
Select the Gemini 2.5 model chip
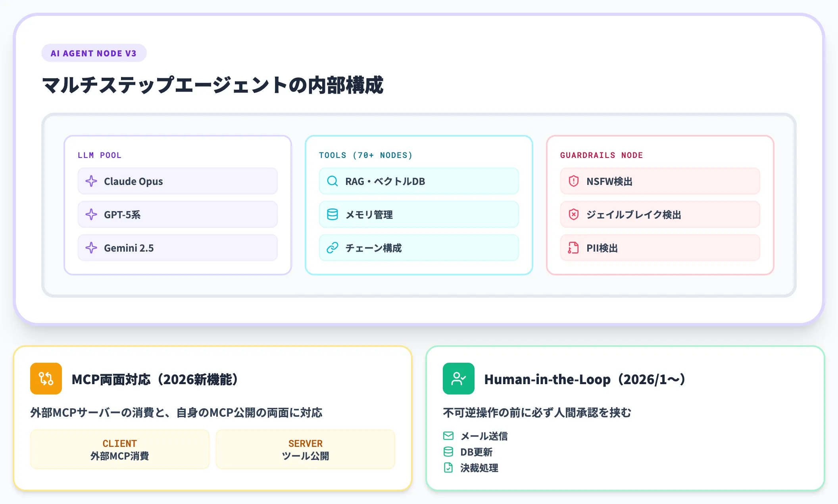pyautogui.click(x=178, y=248)
